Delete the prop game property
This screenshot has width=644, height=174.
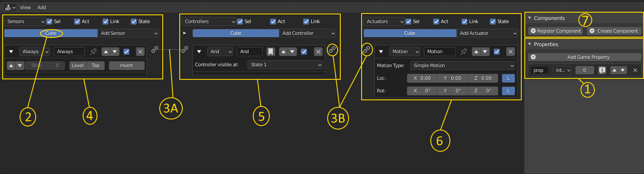(635, 70)
